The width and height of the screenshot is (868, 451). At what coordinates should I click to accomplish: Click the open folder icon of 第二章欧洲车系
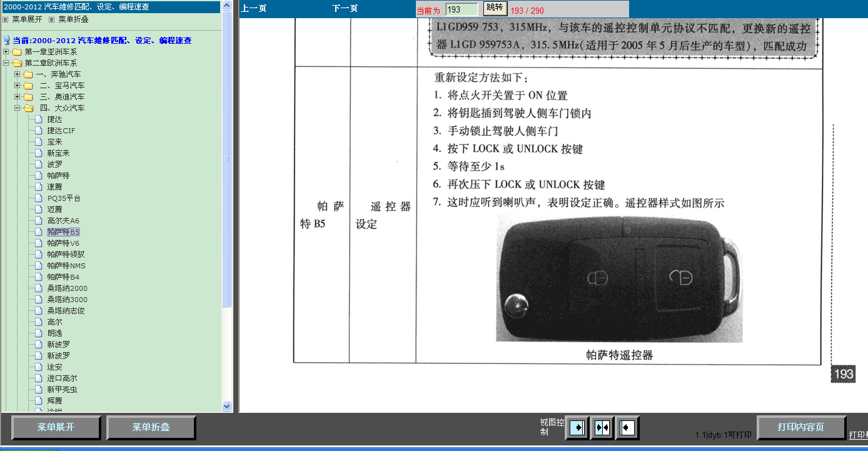(x=17, y=63)
